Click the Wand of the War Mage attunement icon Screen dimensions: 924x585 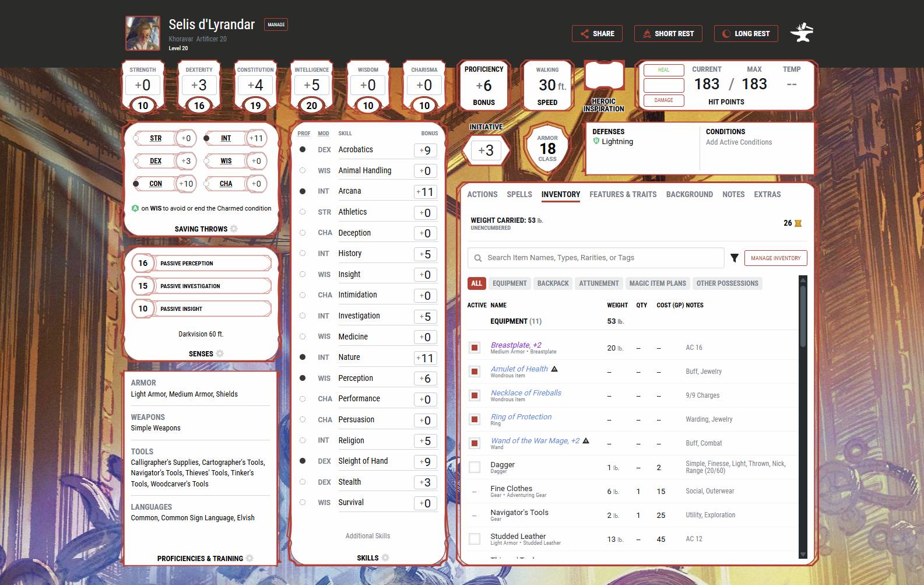tap(586, 440)
